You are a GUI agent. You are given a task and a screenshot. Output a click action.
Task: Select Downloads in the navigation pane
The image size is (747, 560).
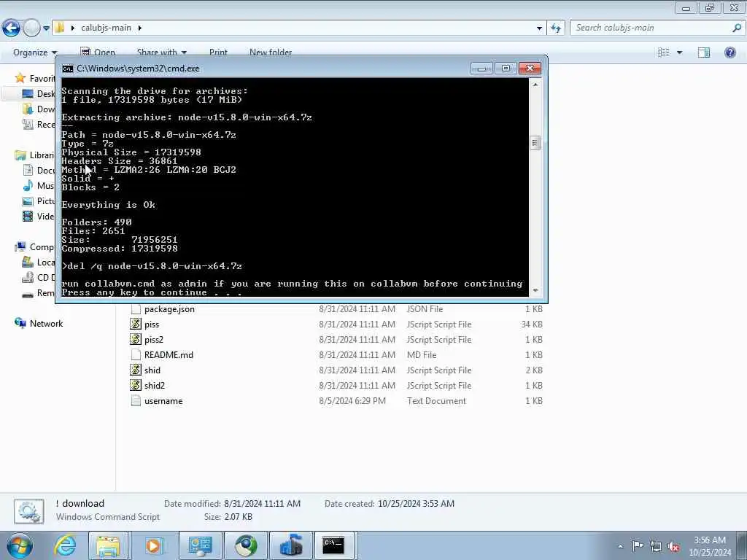pos(38,109)
